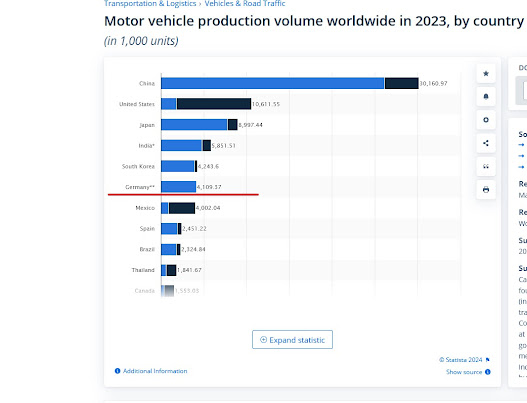Click the (in 1,000 units) subtitle

click(x=141, y=41)
